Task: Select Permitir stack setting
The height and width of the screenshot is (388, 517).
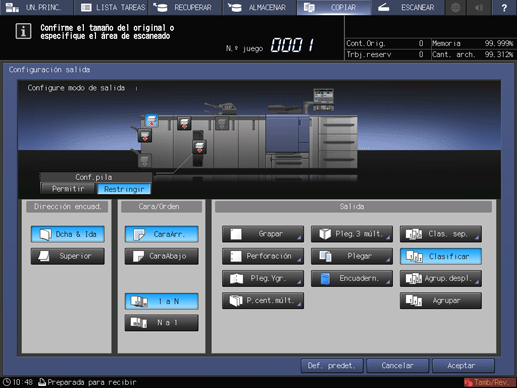Action: (68, 189)
